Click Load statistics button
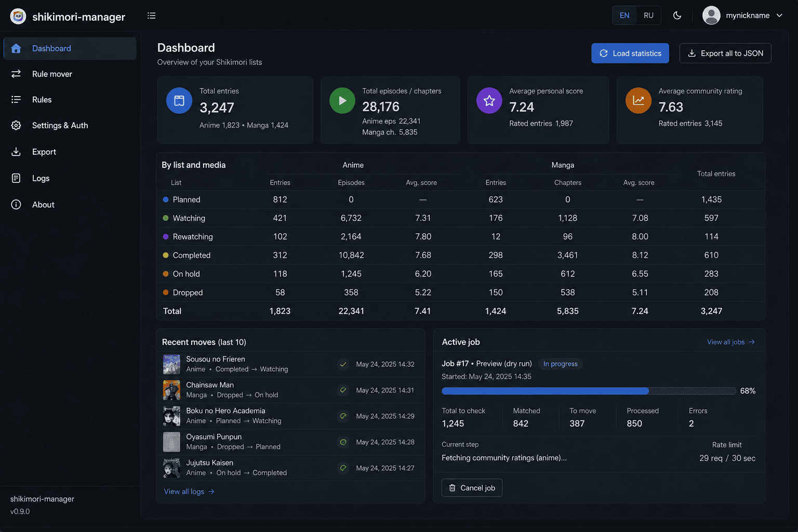The height and width of the screenshot is (532, 798). click(630, 53)
